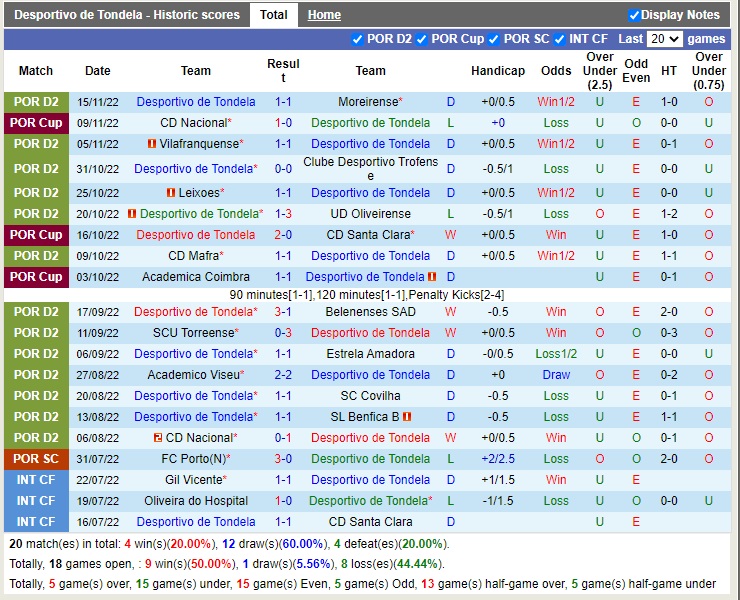Click the 3-1 score against Belenenses SAD
The width and height of the screenshot is (740, 600).
pos(283,312)
